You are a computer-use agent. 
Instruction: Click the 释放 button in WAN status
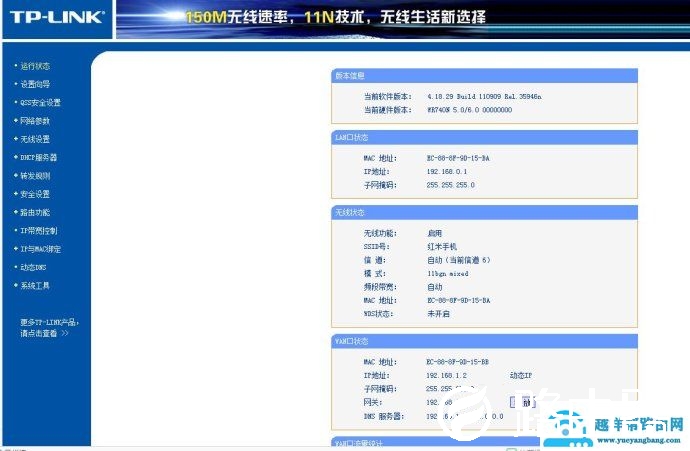point(523,402)
